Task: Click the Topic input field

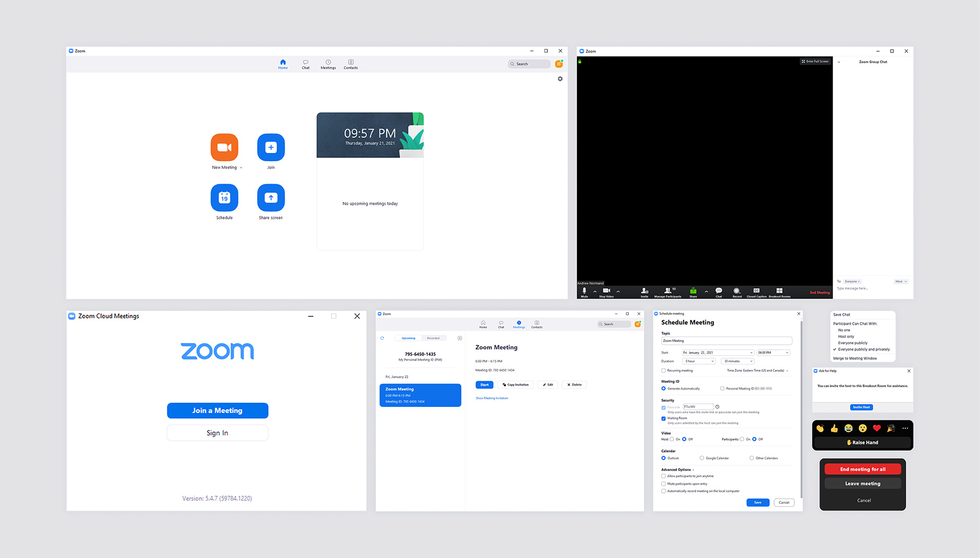Action: (x=727, y=341)
